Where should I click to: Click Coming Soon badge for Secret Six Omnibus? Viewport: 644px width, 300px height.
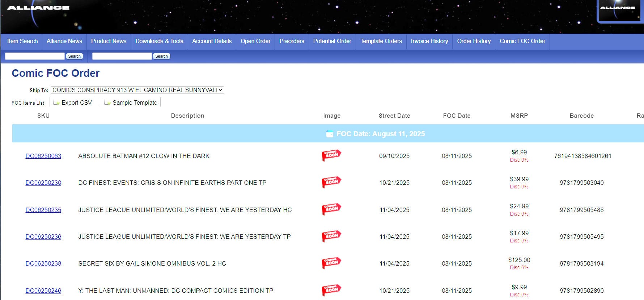tap(331, 263)
